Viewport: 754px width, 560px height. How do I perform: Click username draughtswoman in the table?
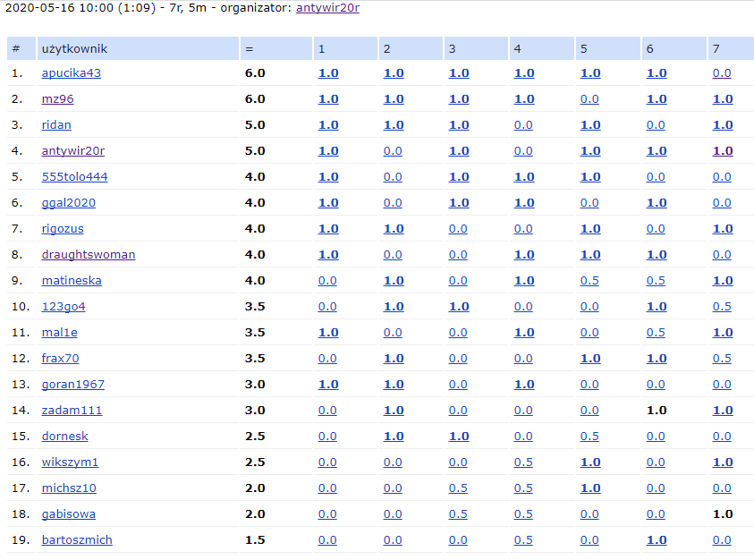coord(88,255)
